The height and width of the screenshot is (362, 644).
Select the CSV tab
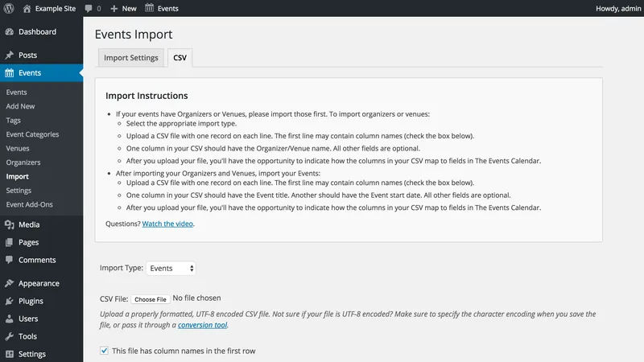click(x=180, y=58)
